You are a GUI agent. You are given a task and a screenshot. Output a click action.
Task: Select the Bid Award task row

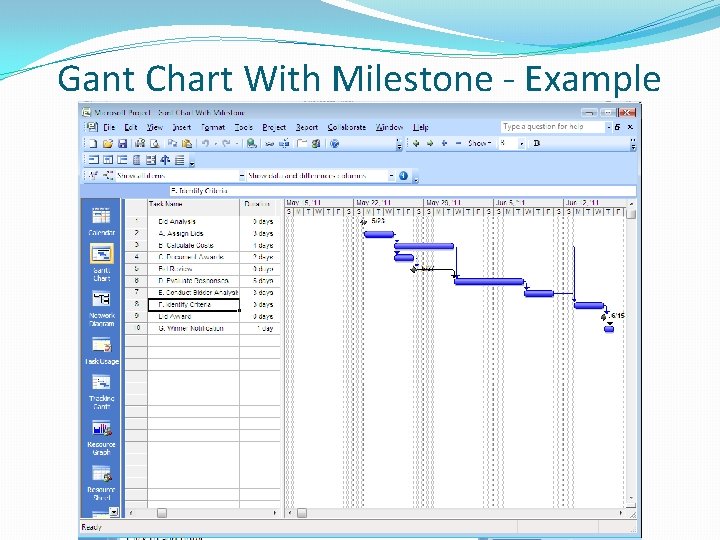[x=202, y=316]
